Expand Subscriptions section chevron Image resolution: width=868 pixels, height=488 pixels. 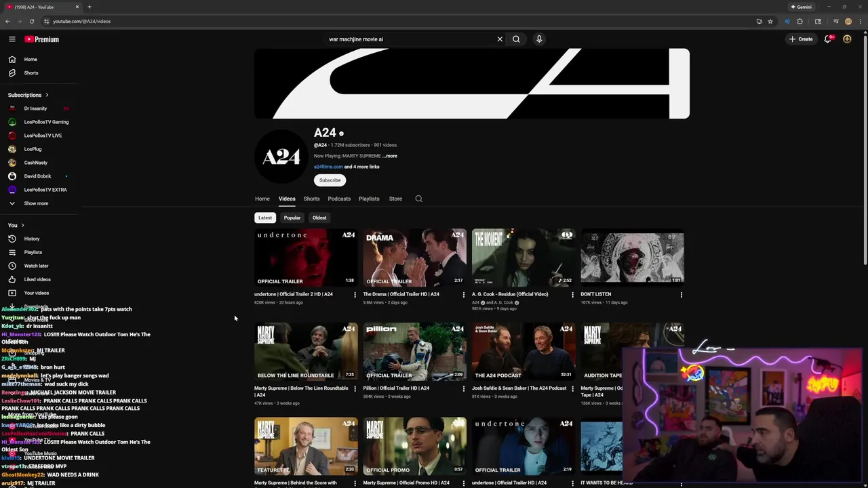[47, 95]
